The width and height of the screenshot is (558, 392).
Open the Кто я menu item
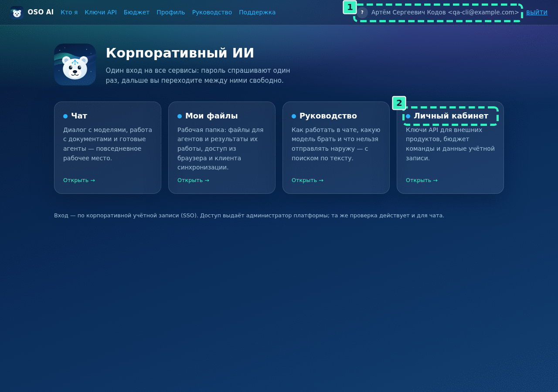(69, 12)
